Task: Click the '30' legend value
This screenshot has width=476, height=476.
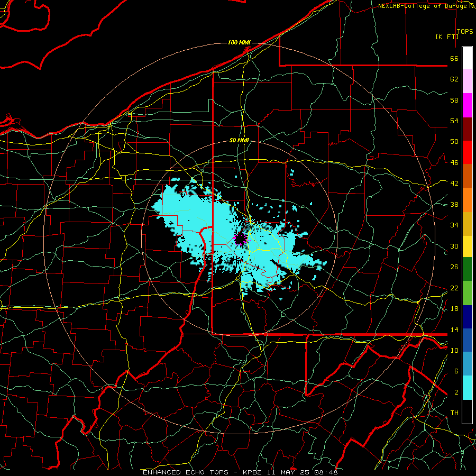Action: [454, 246]
